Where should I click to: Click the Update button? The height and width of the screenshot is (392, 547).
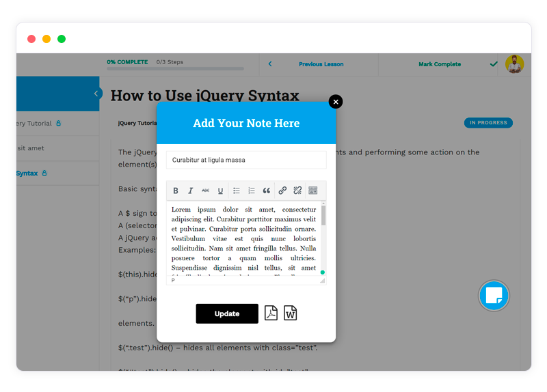coord(227,313)
